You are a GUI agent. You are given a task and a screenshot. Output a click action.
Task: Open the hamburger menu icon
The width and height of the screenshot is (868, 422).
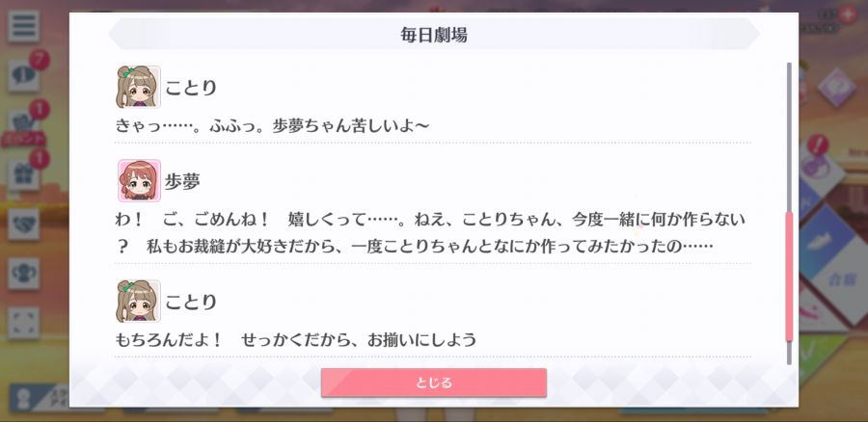[x=23, y=26]
